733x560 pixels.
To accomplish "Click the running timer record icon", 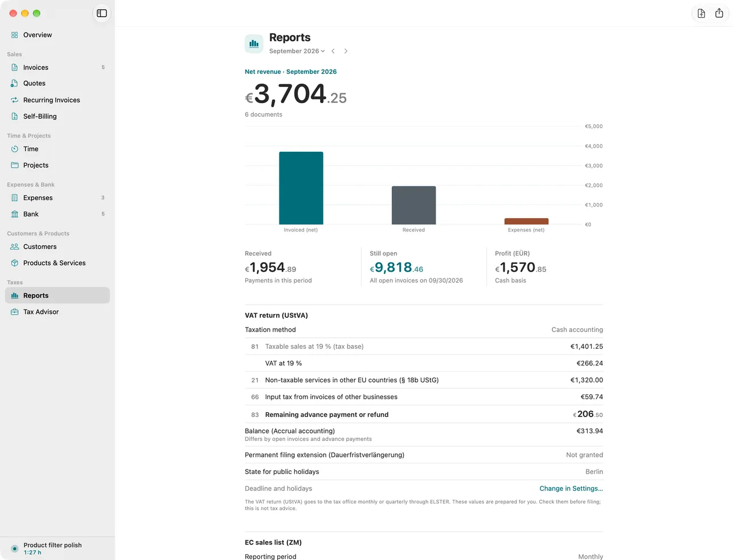I will pos(15,549).
